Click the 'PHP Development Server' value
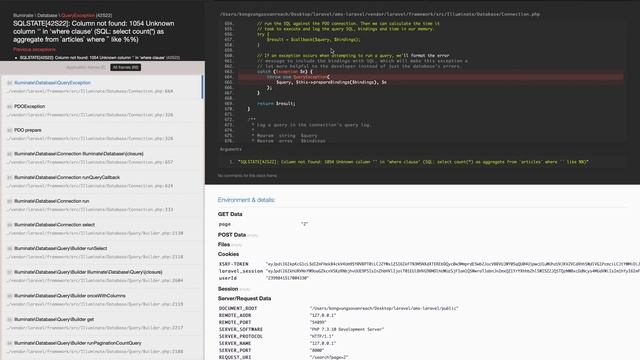This screenshot has height=360, width=640. click(x=347, y=329)
